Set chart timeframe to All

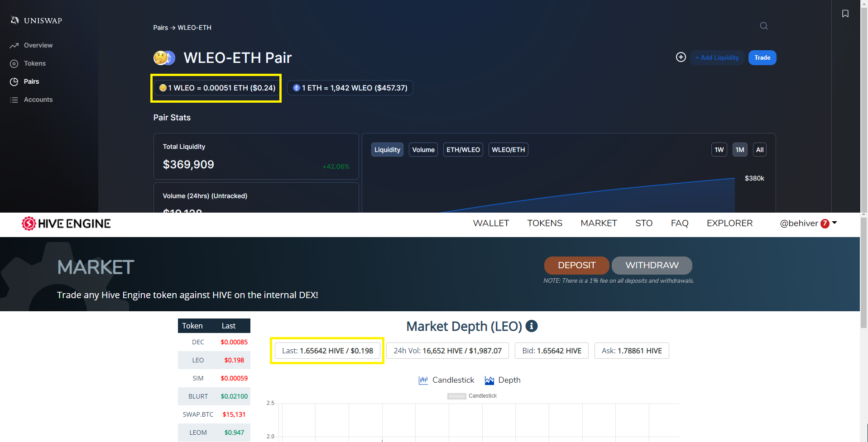(760, 150)
